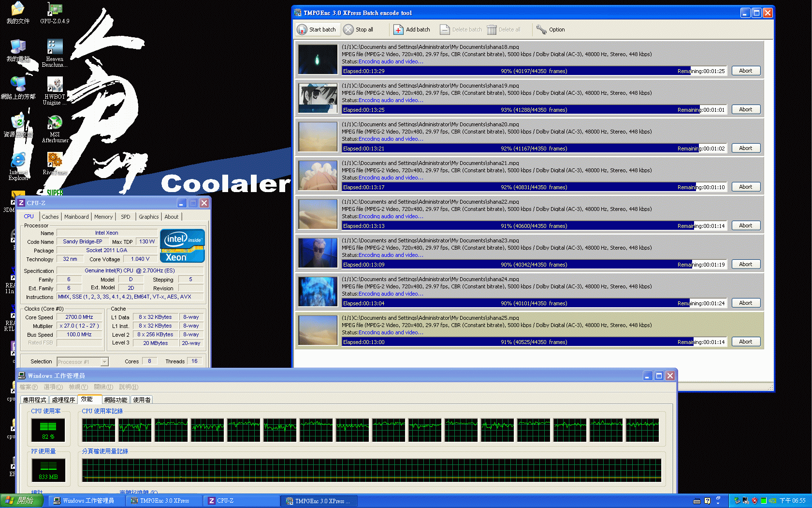Open the 檔案(F) menu in Task Manager

click(x=28, y=387)
